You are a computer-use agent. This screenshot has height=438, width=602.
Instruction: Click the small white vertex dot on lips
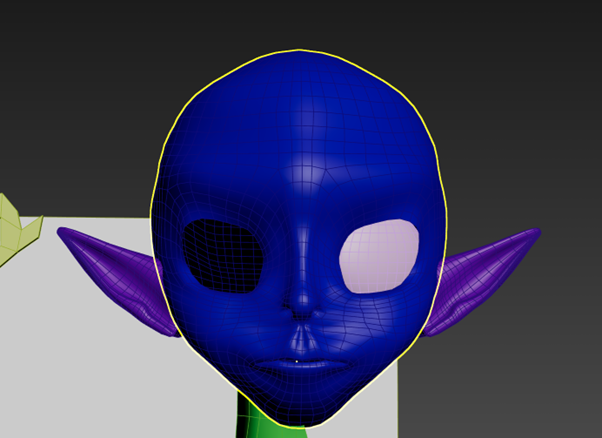pyautogui.click(x=299, y=359)
